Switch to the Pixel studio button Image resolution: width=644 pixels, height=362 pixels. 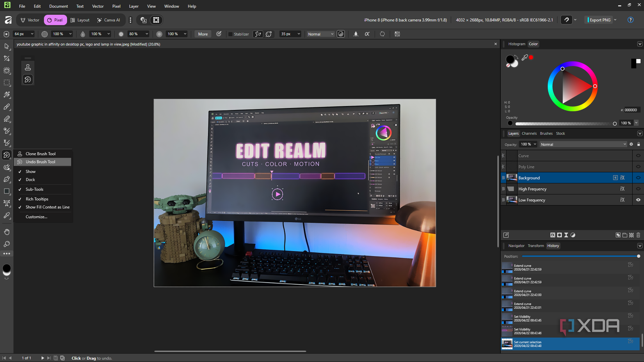[x=55, y=20]
